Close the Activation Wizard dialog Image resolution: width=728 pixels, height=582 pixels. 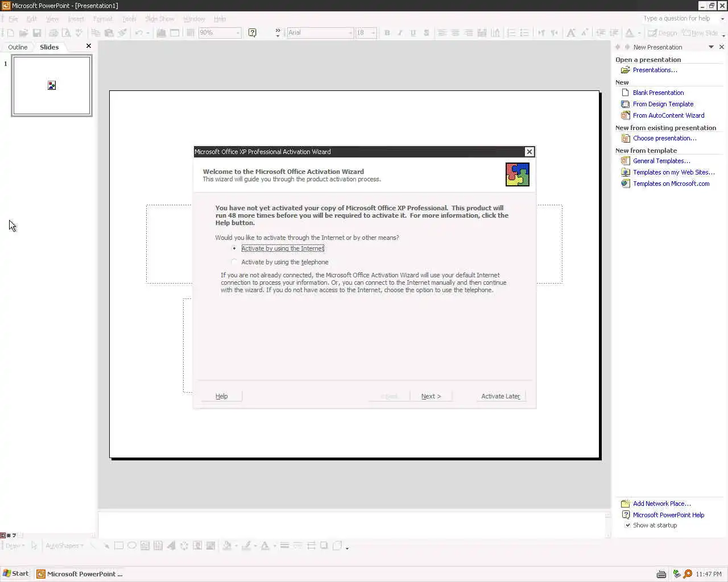point(530,152)
